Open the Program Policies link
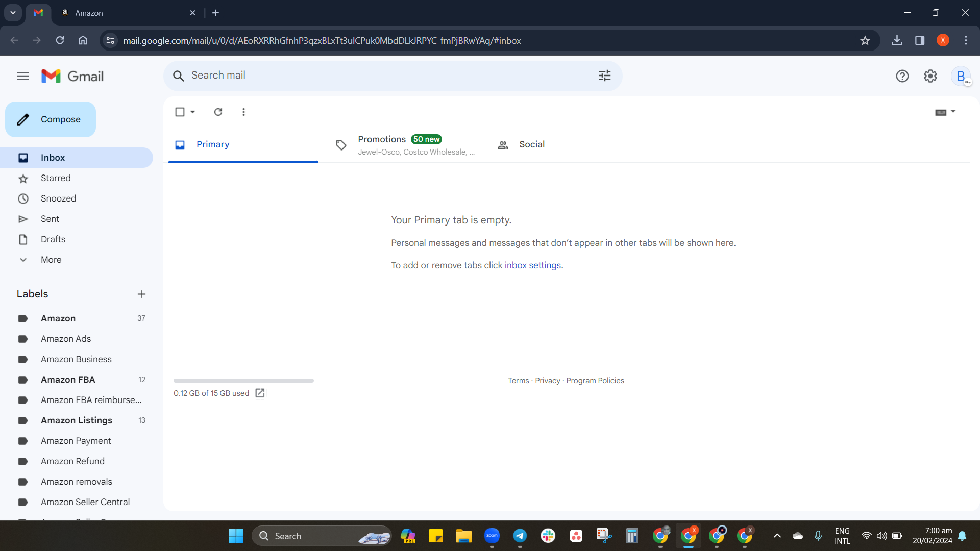 [595, 381]
